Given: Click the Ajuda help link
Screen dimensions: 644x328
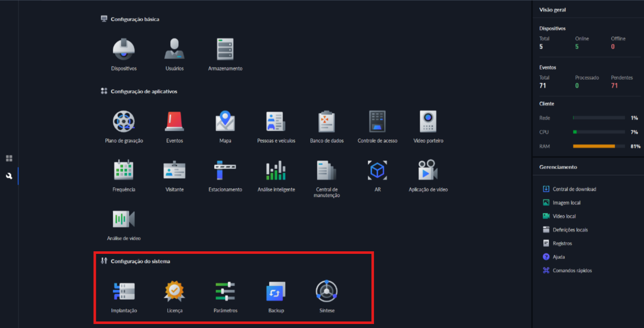Looking at the screenshot, I should click(x=558, y=257).
